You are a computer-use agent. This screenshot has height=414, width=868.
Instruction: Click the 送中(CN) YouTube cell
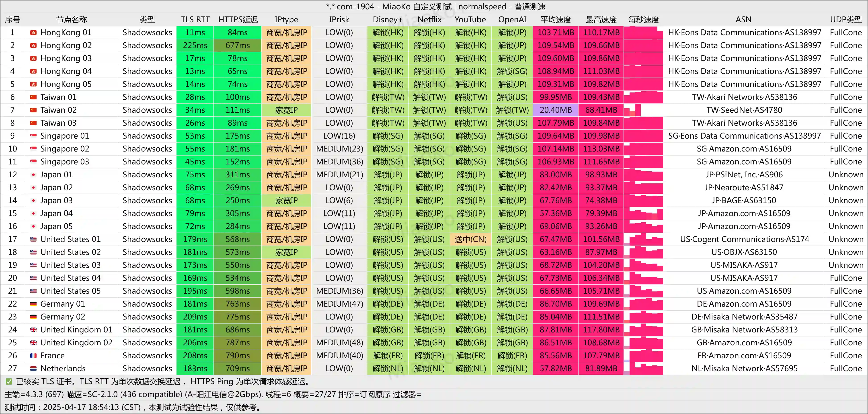pos(470,239)
